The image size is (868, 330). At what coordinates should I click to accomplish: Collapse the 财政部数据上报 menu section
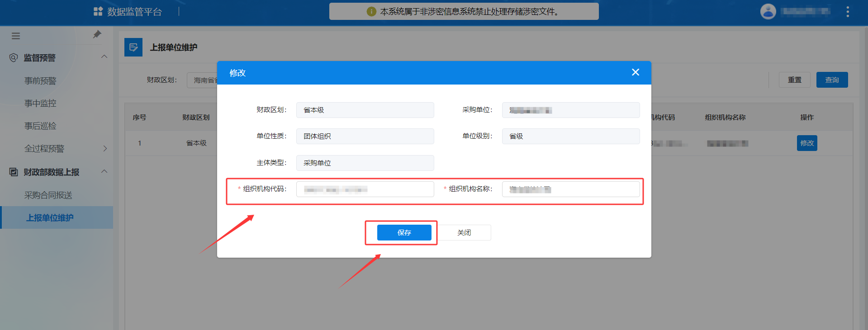104,171
